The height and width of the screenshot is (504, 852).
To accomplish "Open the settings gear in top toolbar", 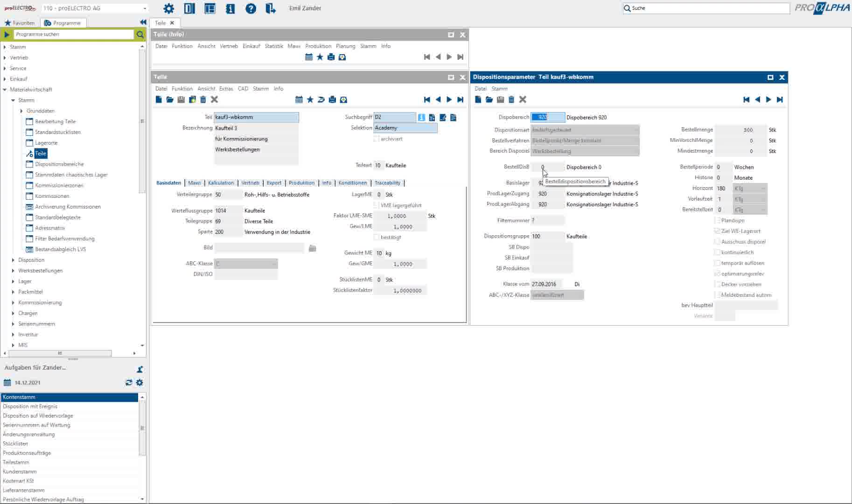I will click(x=168, y=8).
